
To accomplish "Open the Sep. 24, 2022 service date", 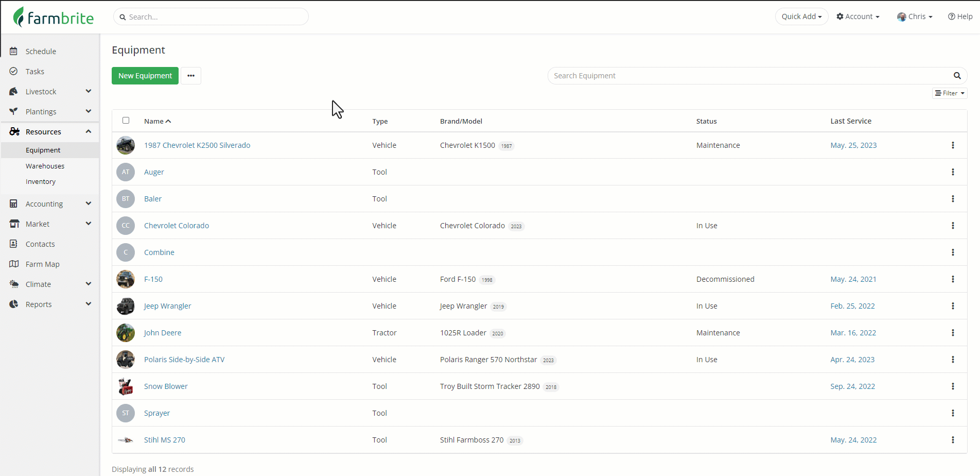I will [852, 386].
